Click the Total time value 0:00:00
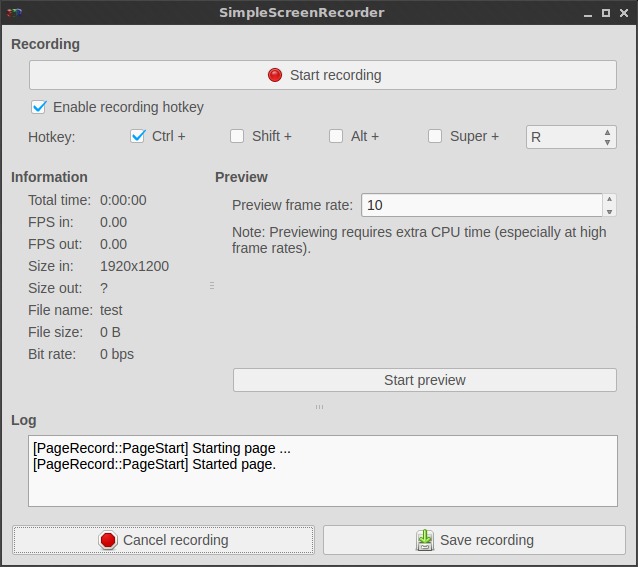The image size is (638, 567). 123,200
